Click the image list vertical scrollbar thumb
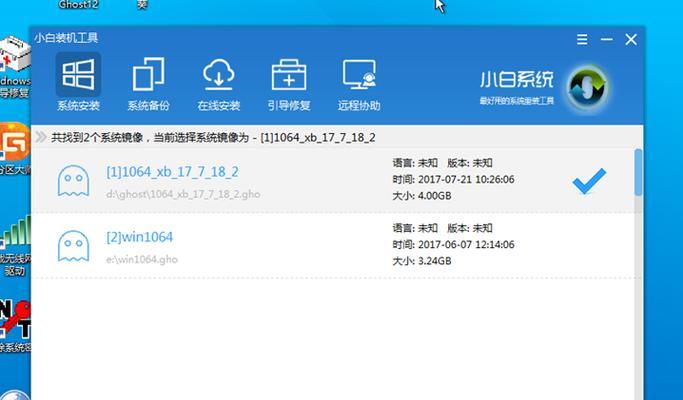The image size is (683, 400). point(639,172)
